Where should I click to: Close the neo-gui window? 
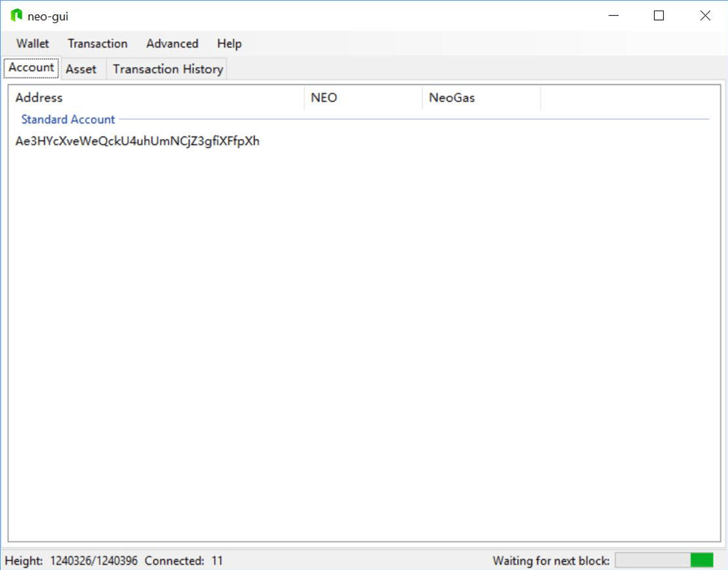click(x=705, y=16)
